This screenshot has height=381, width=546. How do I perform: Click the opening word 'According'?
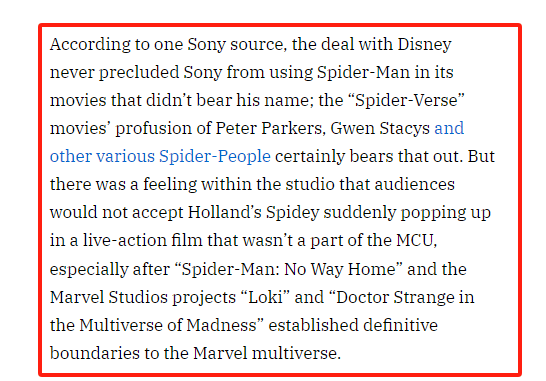90,45
